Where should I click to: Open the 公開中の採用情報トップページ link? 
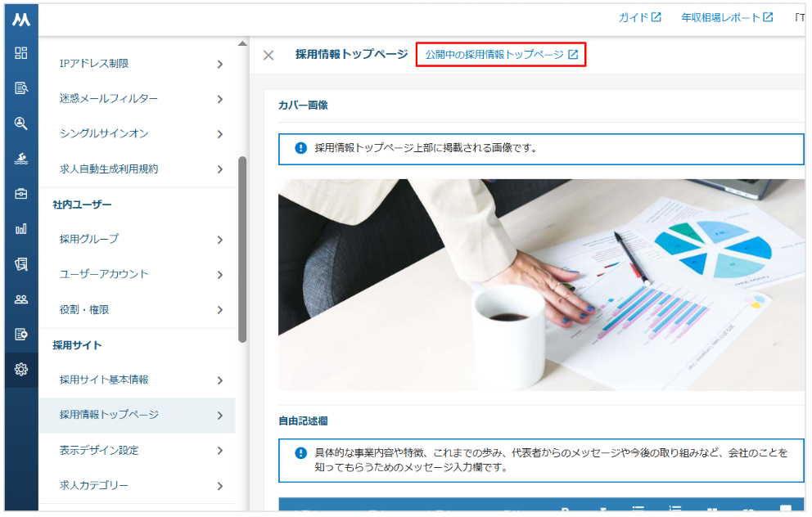(501, 54)
